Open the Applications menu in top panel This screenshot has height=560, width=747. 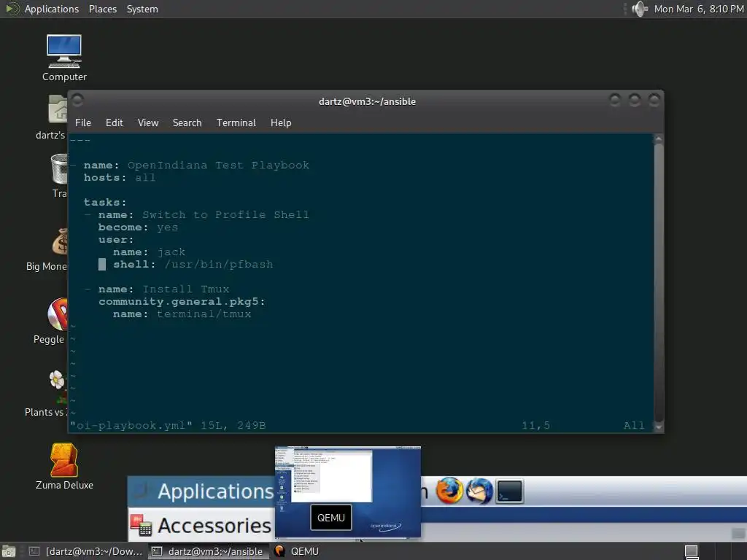(x=52, y=9)
